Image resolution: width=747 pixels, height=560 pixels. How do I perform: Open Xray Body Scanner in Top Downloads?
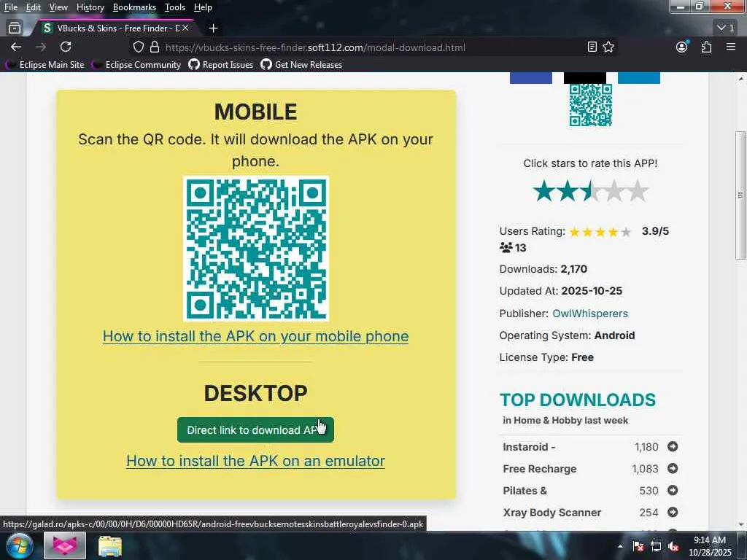pos(551,513)
